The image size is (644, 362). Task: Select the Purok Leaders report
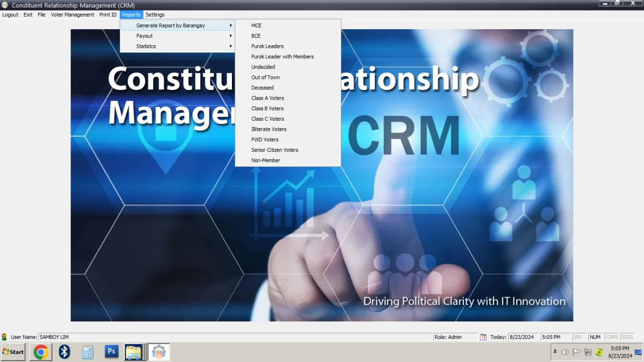(288, 46)
